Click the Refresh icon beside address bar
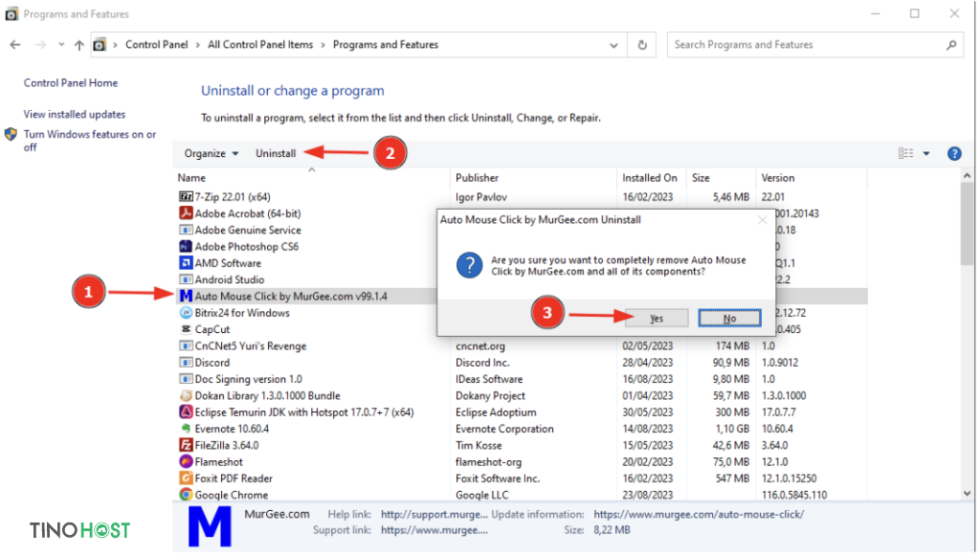The image size is (980, 556). pos(642,45)
